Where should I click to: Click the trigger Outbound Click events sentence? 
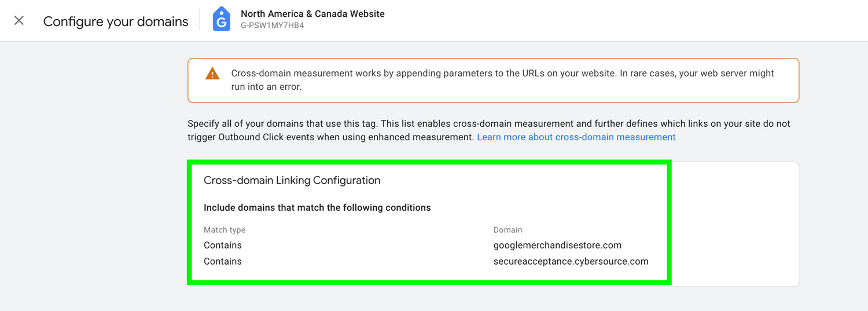pyautogui.click(x=331, y=137)
